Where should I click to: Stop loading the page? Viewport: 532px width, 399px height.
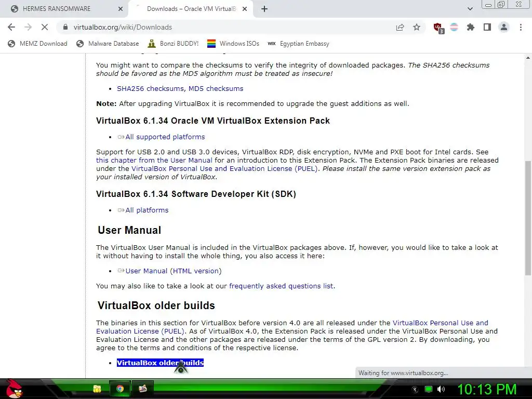[45, 27]
